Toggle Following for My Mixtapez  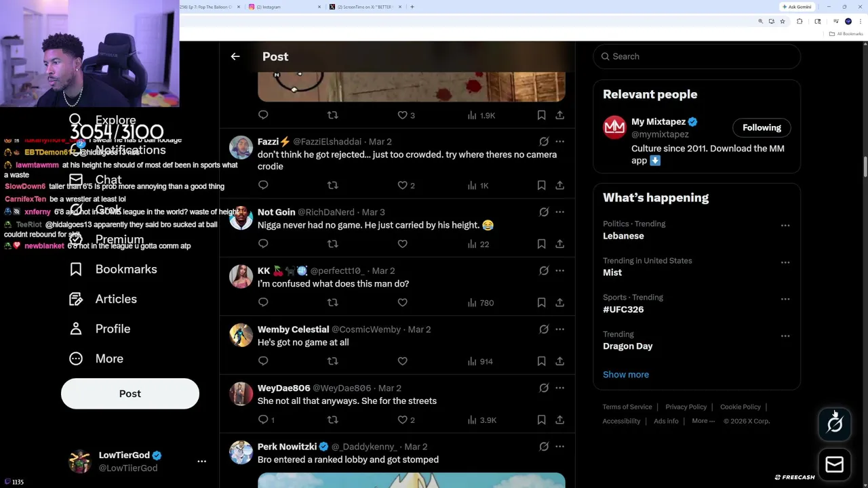click(762, 127)
